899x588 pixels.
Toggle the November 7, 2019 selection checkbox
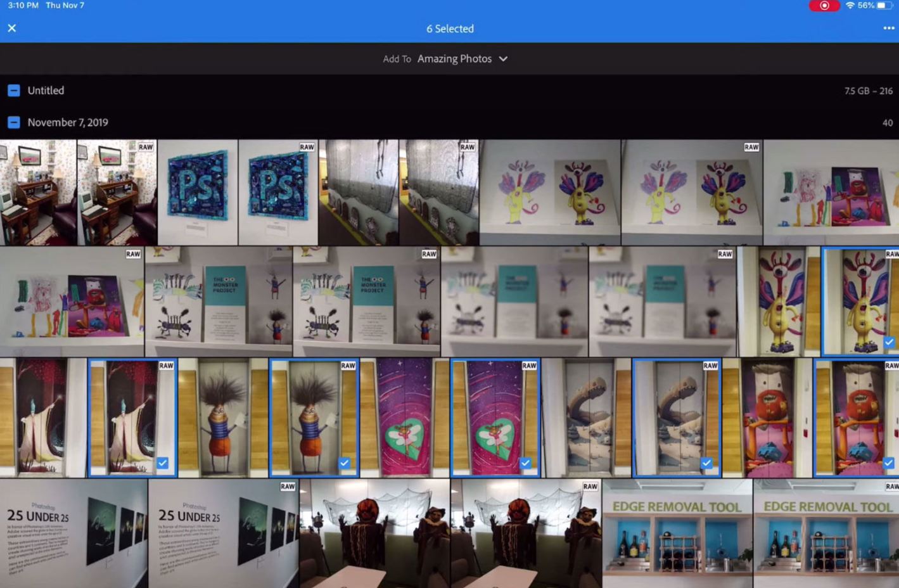click(13, 122)
